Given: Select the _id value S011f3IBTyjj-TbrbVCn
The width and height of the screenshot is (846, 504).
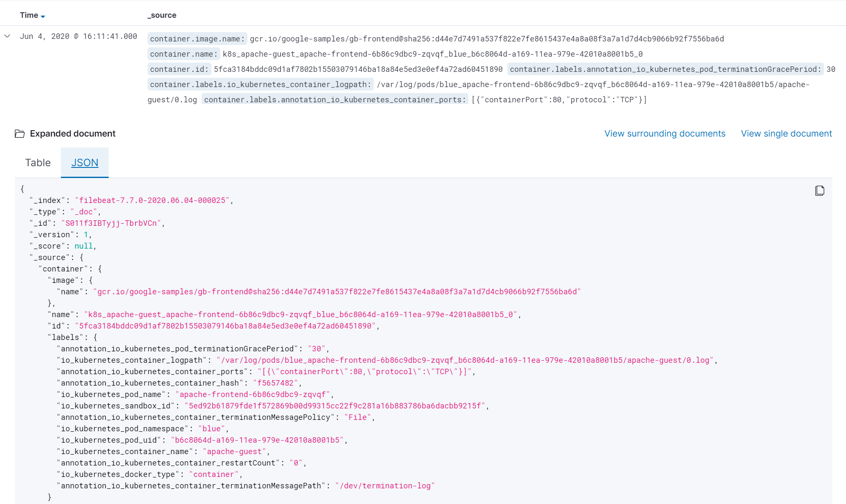Looking at the screenshot, I should 111,223.
